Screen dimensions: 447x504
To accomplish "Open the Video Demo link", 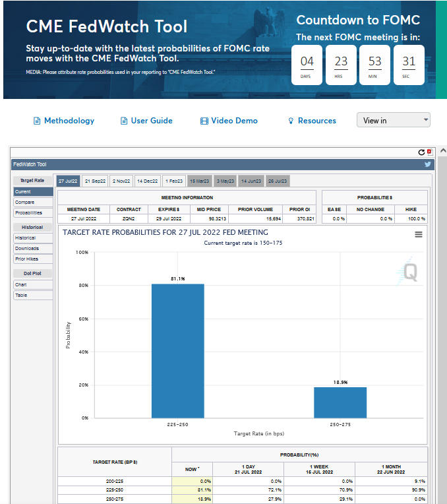I will point(234,121).
